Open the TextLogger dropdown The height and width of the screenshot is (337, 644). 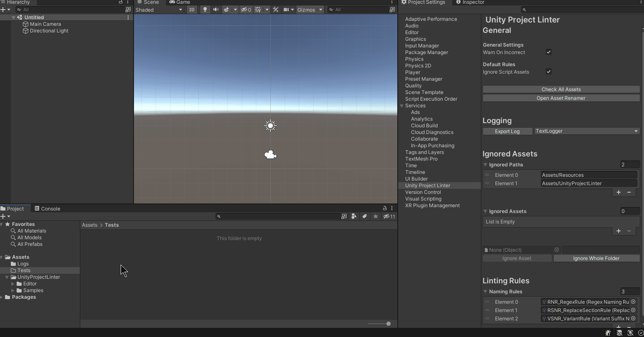[587, 131]
